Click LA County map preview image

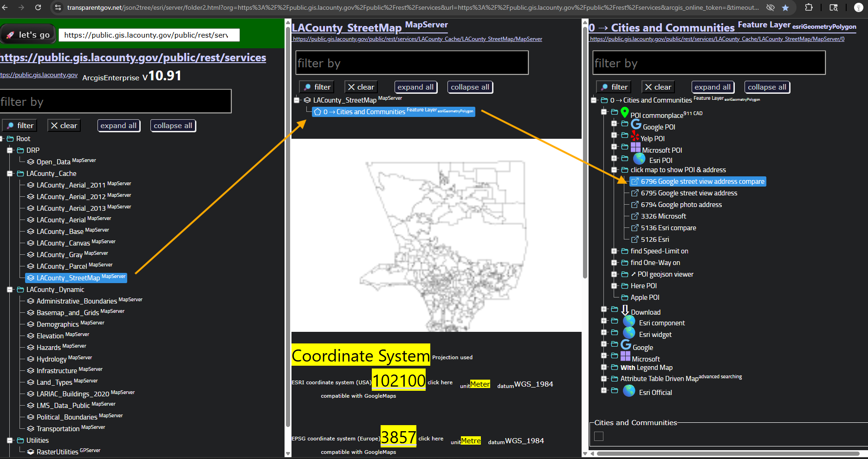(x=436, y=235)
